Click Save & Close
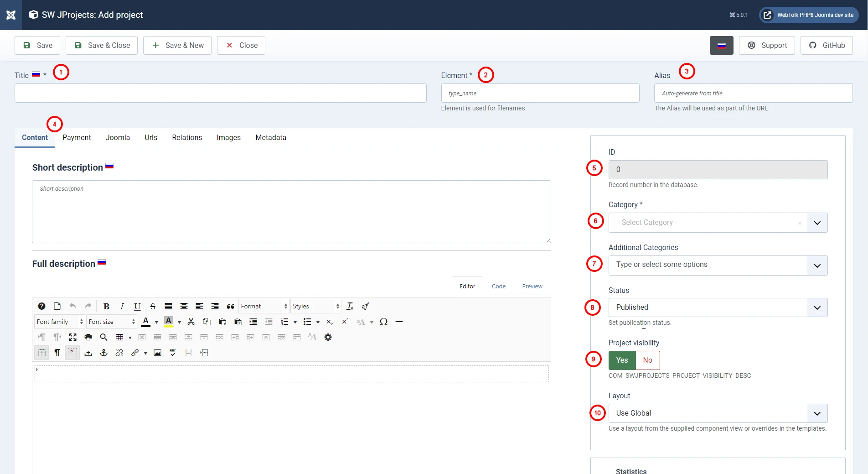The image size is (868, 474). click(102, 45)
